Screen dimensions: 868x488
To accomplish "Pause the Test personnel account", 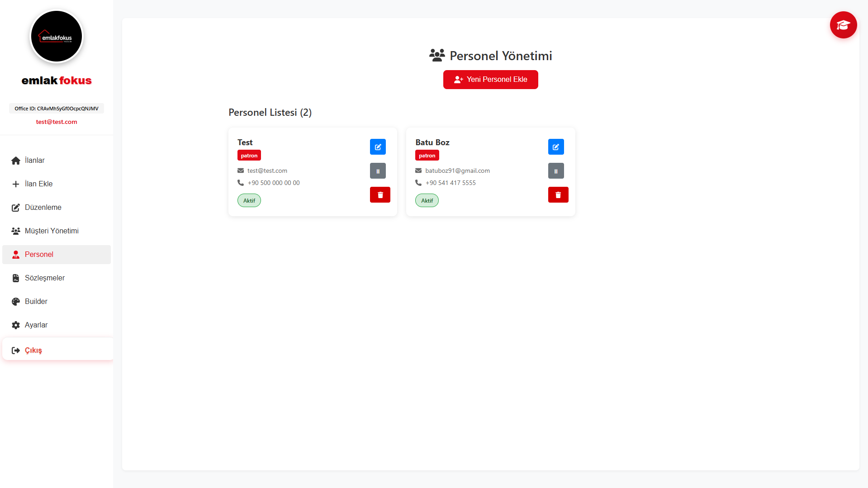I will (x=378, y=171).
